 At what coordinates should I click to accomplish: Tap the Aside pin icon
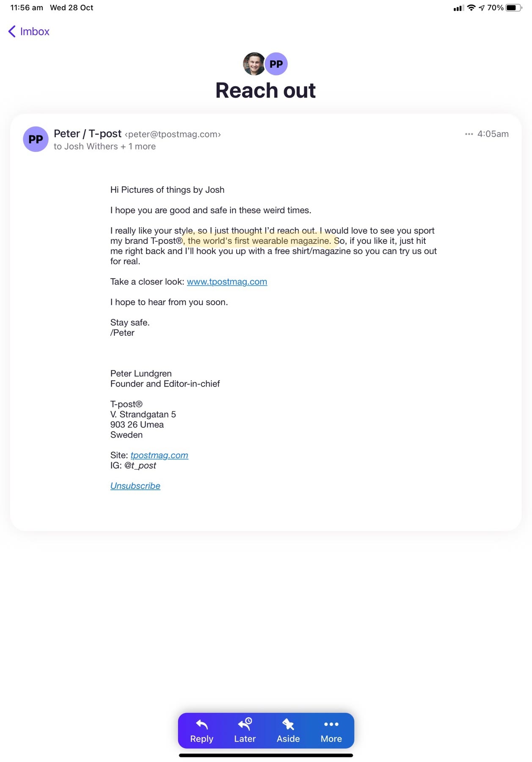point(288,725)
